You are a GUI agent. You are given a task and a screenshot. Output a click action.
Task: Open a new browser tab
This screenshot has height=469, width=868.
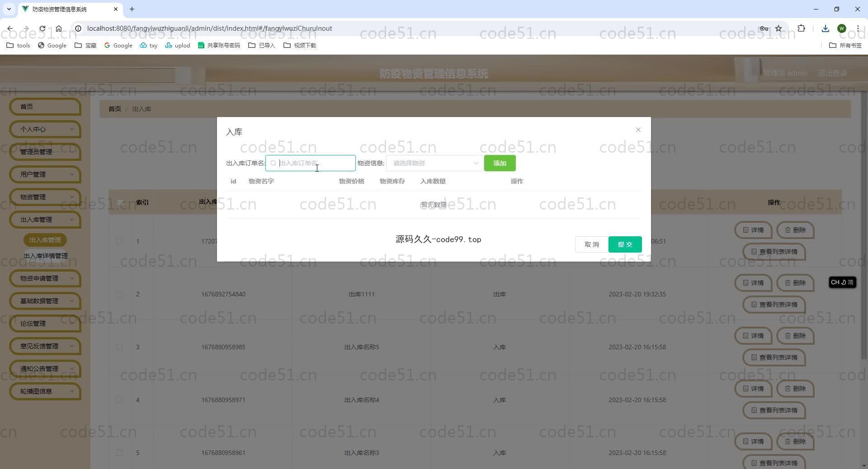(x=132, y=9)
